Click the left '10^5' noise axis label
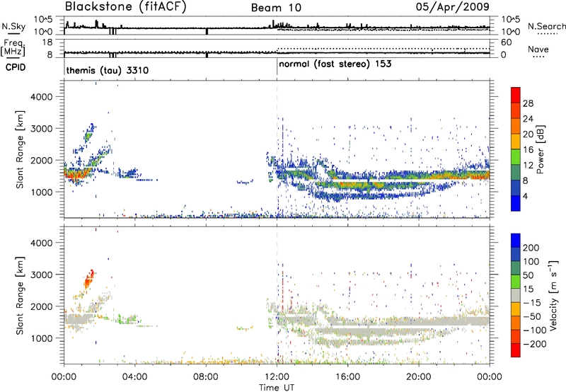566x392 pixels. (x=43, y=20)
